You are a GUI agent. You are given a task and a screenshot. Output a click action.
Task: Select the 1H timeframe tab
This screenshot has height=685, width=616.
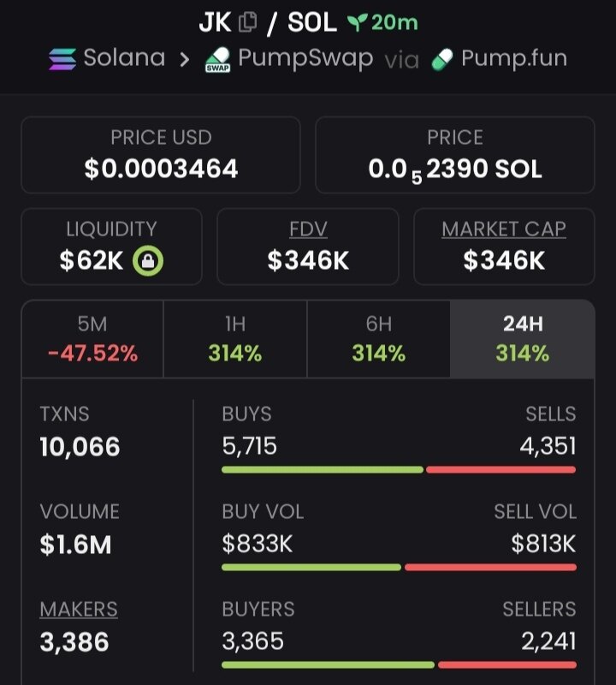(x=234, y=339)
